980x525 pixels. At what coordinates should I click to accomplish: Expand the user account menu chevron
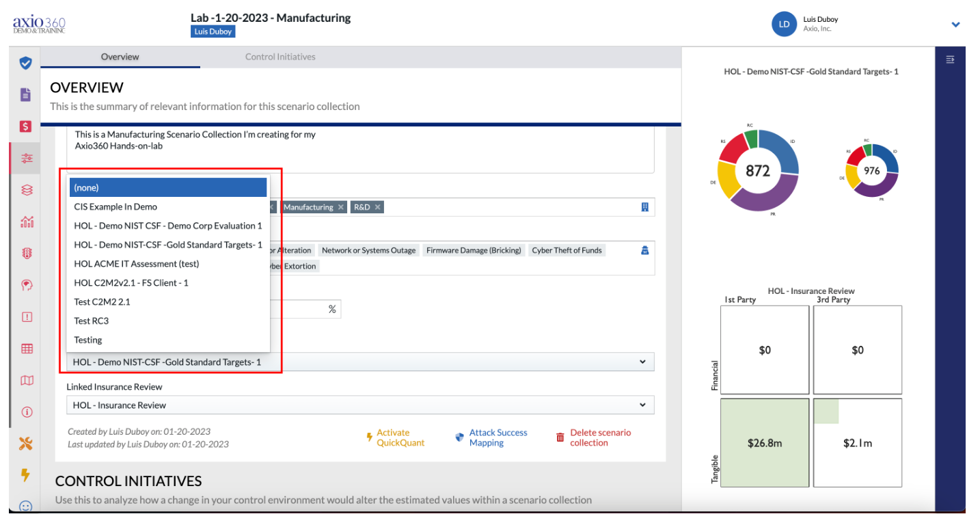(x=955, y=25)
